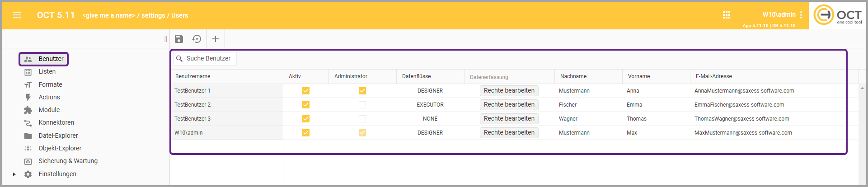Open Datenflüsse dropdown for TestBenutzer 2
This screenshot has width=868, height=187.
pos(430,105)
